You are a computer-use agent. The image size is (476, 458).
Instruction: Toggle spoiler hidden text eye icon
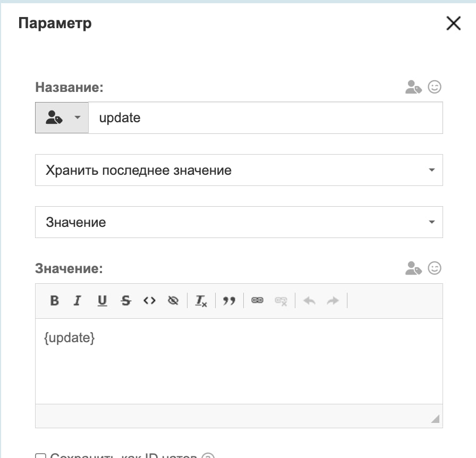(x=173, y=301)
